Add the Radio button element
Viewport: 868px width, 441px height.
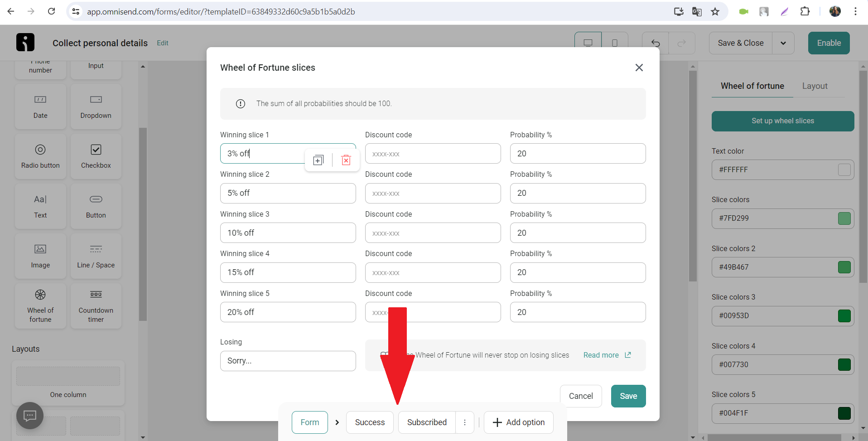40,156
